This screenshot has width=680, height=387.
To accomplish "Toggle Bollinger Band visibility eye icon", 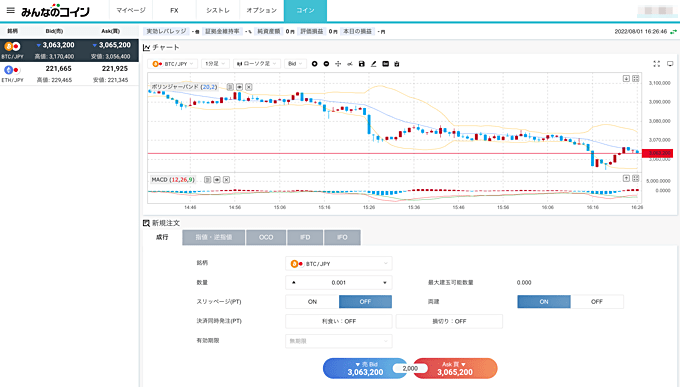I will click(x=239, y=87).
